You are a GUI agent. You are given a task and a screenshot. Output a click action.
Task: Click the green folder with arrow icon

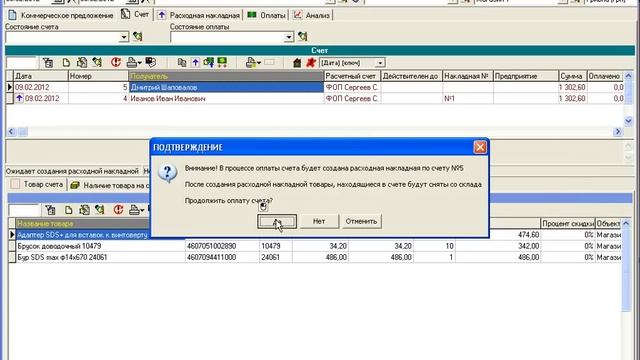(x=209, y=62)
